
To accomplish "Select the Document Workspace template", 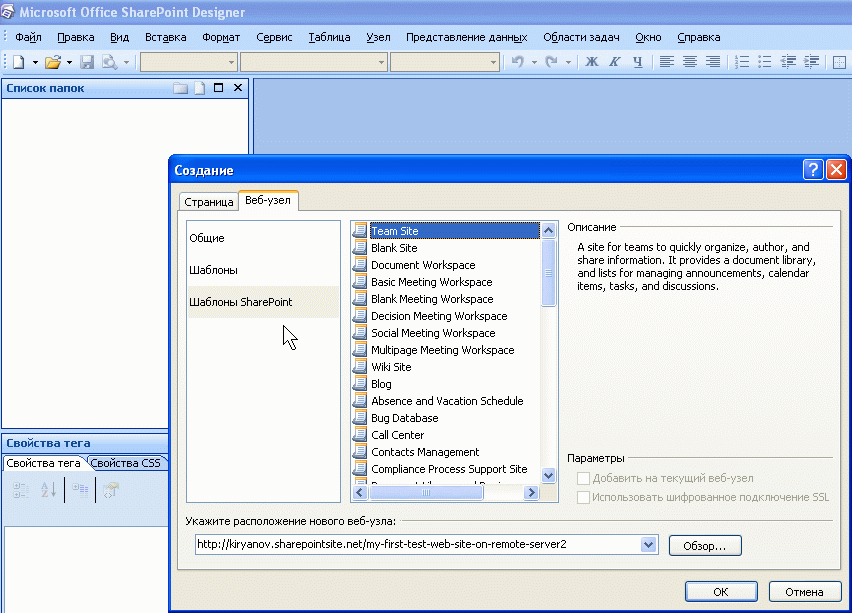I will point(423,265).
